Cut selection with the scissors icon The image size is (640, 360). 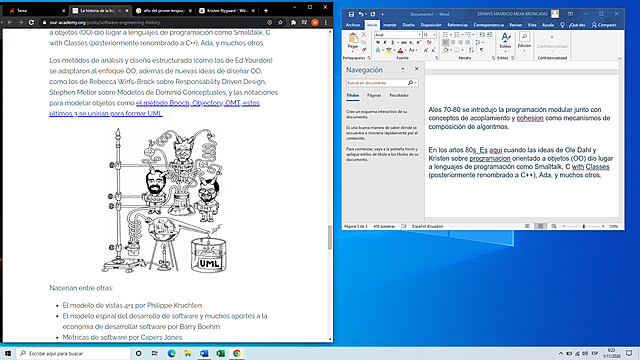point(364,35)
